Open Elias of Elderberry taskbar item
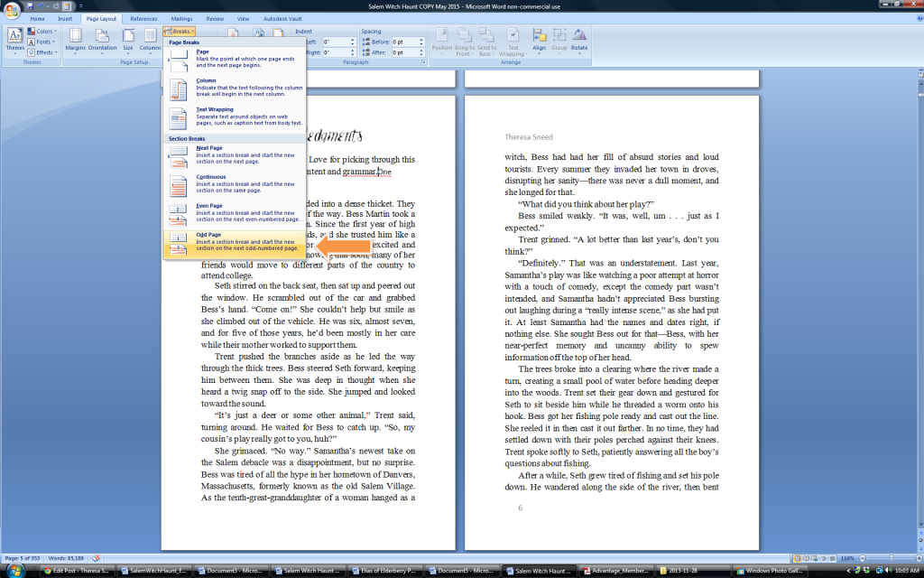 [x=386, y=571]
